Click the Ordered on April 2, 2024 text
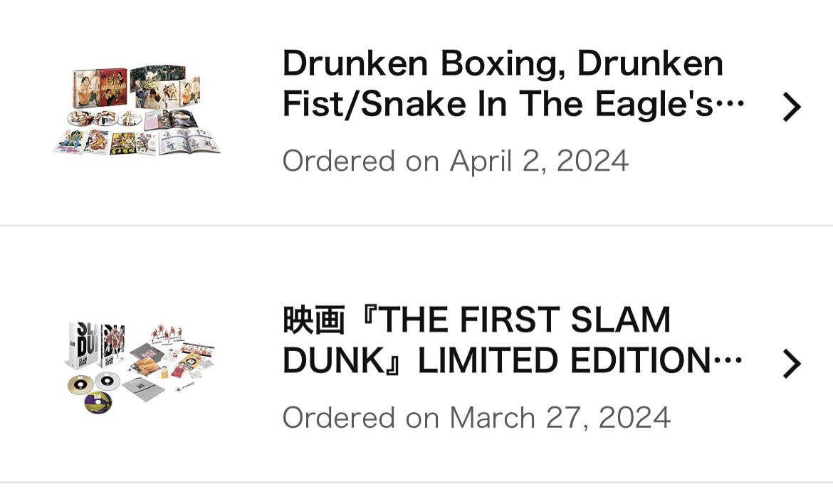 click(456, 161)
